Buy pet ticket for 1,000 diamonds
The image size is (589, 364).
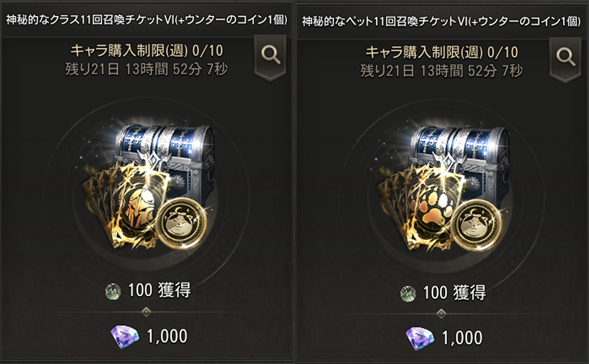(x=444, y=337)
